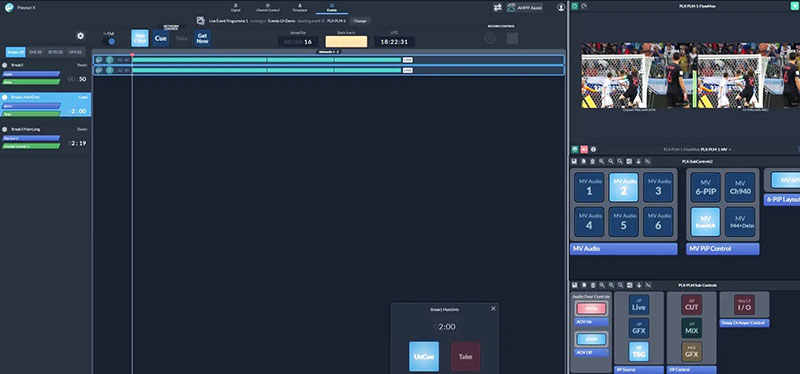Select MV Audio 1

tap(589, 187)
